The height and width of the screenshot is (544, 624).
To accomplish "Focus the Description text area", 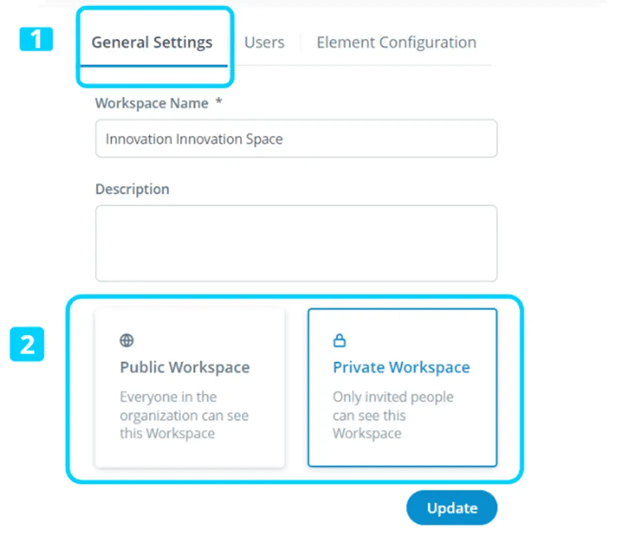I will coord(296,243).
